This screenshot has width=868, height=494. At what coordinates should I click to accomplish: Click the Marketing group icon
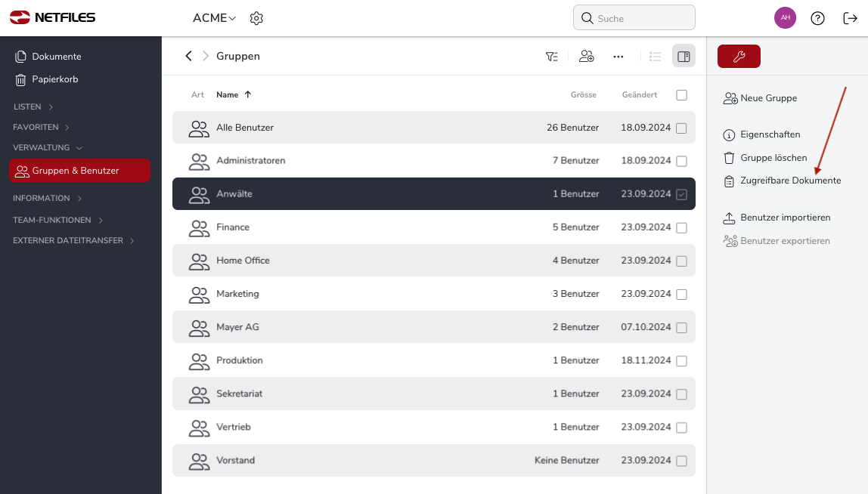199,295
